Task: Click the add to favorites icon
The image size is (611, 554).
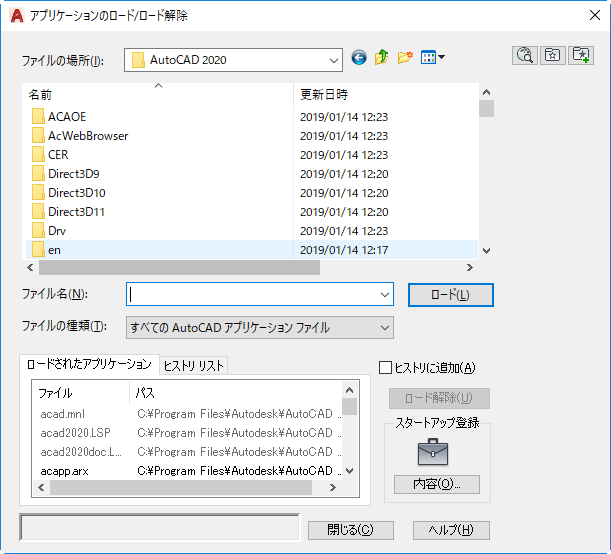Action: point(581,55)
